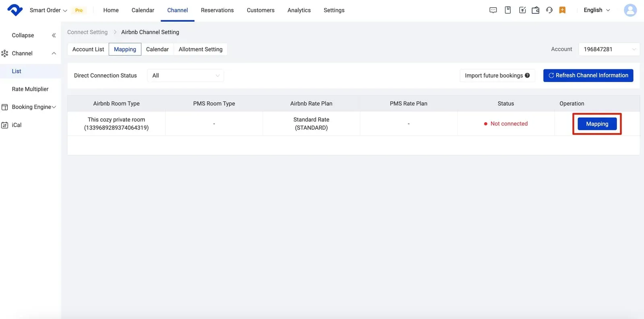
Task: Open Analytics menu
Action: [299, 10]
